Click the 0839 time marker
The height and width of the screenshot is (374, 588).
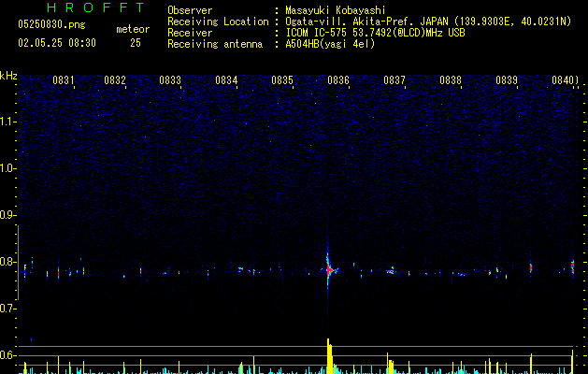tap(507, 80)
